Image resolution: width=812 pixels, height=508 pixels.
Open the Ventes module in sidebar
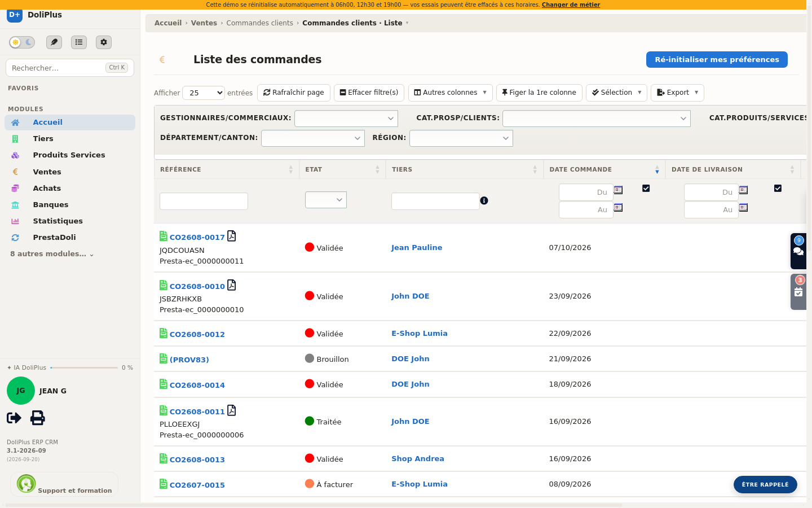(x=70, y=172)
